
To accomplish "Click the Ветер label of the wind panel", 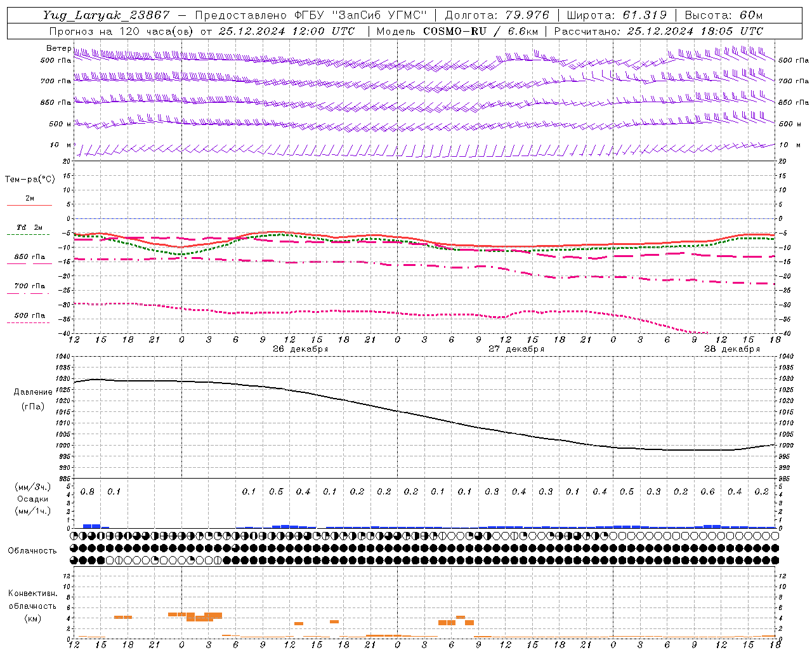I will (x=58, y=48).
